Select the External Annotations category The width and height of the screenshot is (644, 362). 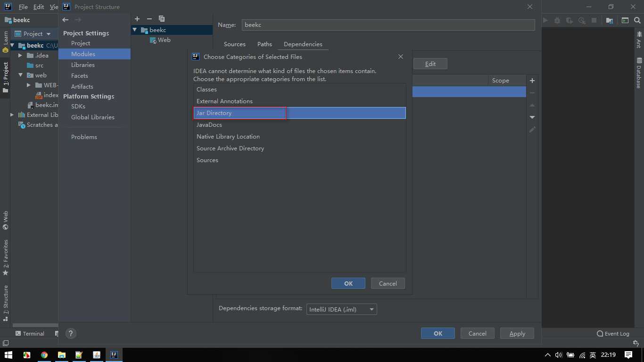[300, 101]
